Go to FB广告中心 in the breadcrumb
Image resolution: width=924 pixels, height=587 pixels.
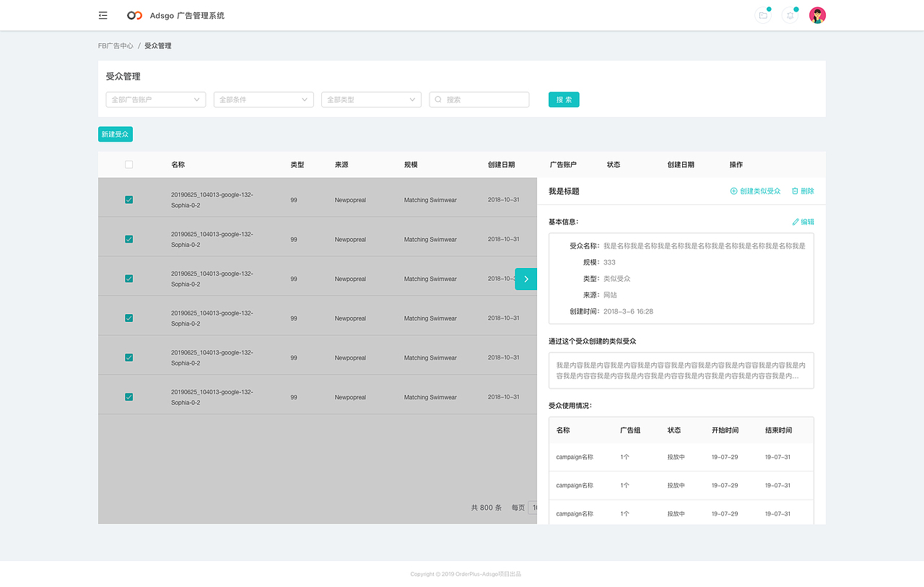[115, 45]
